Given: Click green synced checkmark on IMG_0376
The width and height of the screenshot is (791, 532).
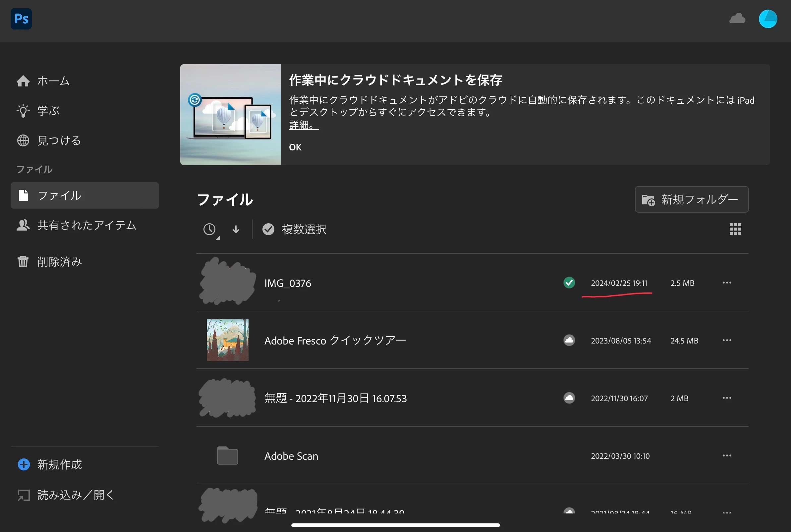Looking at the screenshot, I should pyautogui.click(x=569, y=283).
